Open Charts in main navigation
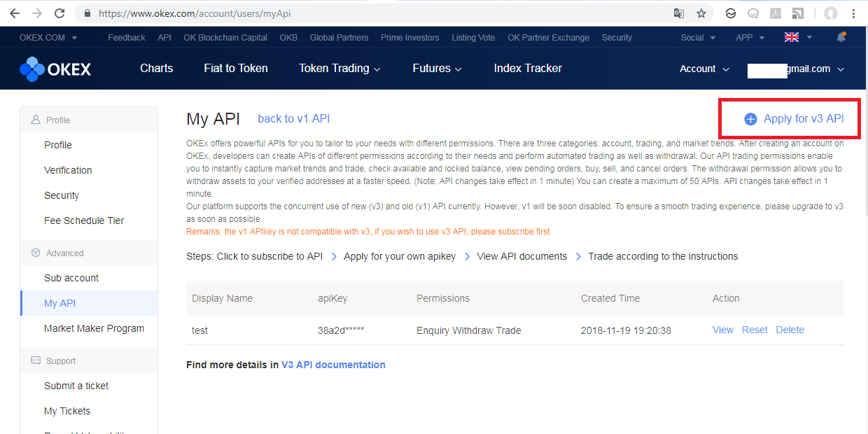This screenshot has height=434, width=868. 156,68
